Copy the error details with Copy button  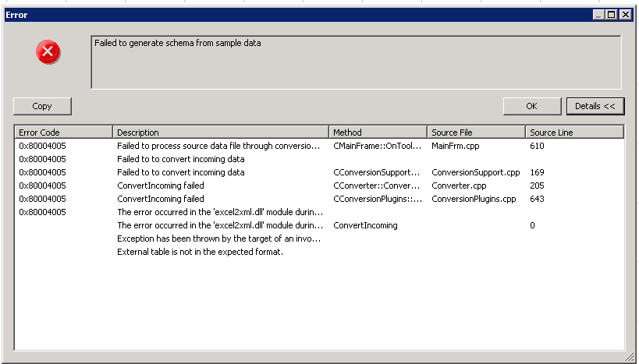pyautogui.click(x=42, y=106)
